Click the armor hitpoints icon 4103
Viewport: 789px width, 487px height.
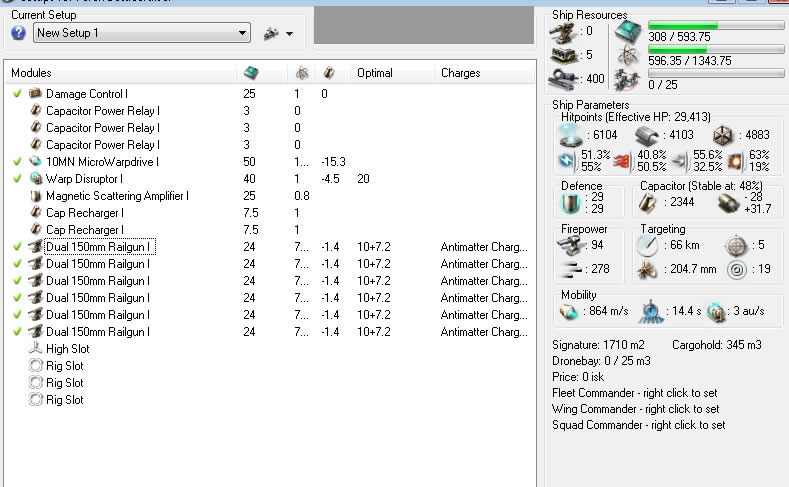click(x=646, y=135)
